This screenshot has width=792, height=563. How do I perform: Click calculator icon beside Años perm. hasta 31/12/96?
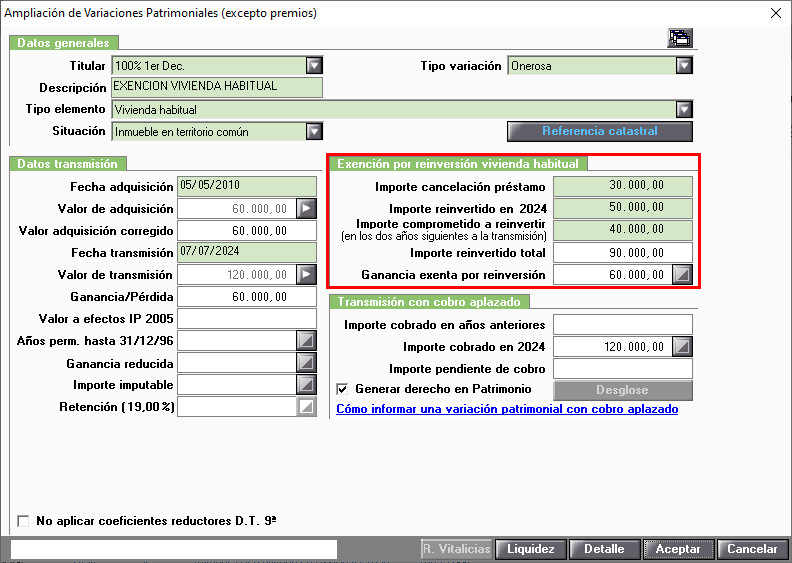(306, 341)
